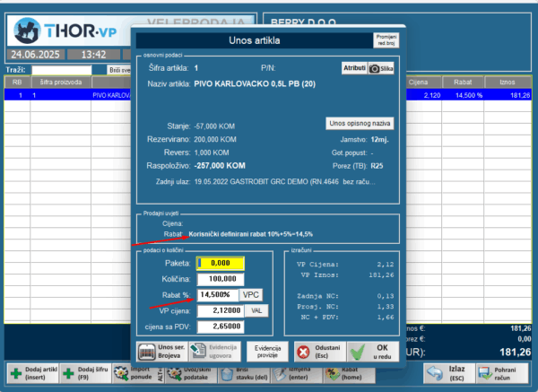The image size is (538, 392).
Task: Click Korisnički definirani rabat text
Action: [251, 234]
